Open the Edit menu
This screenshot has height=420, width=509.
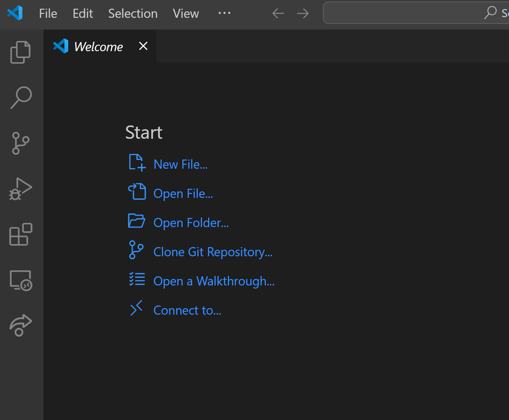(x=83, y=14)
